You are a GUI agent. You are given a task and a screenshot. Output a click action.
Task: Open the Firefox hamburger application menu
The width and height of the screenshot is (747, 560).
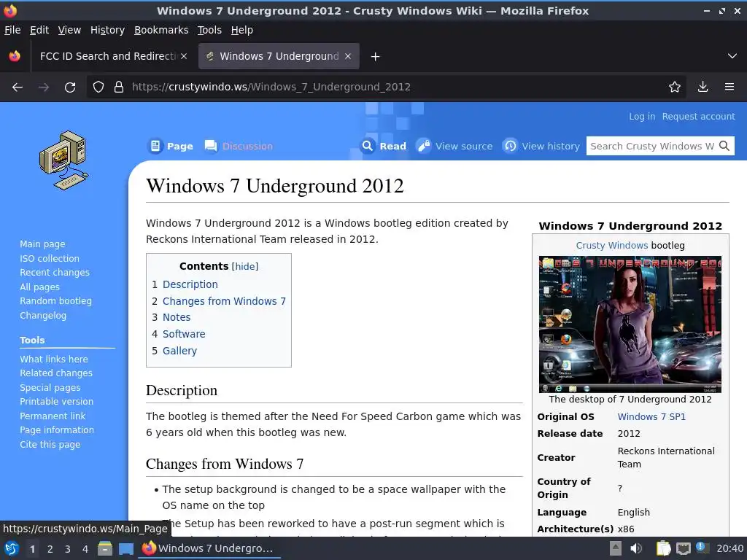729,87
